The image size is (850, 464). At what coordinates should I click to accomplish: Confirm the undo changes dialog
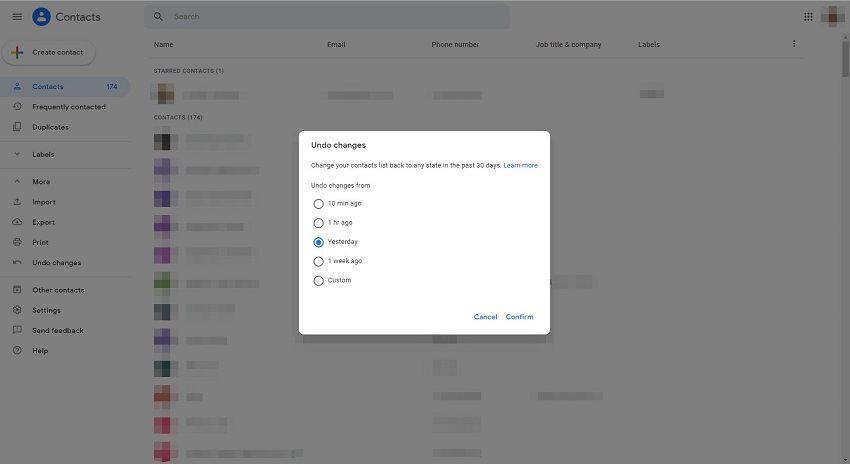(x=519, y=317)
